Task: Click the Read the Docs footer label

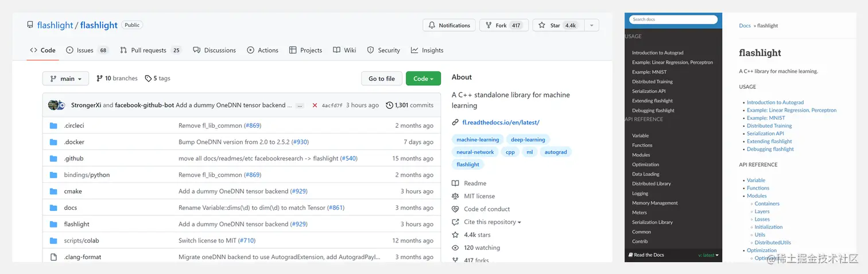Action: tap(646, 255)
